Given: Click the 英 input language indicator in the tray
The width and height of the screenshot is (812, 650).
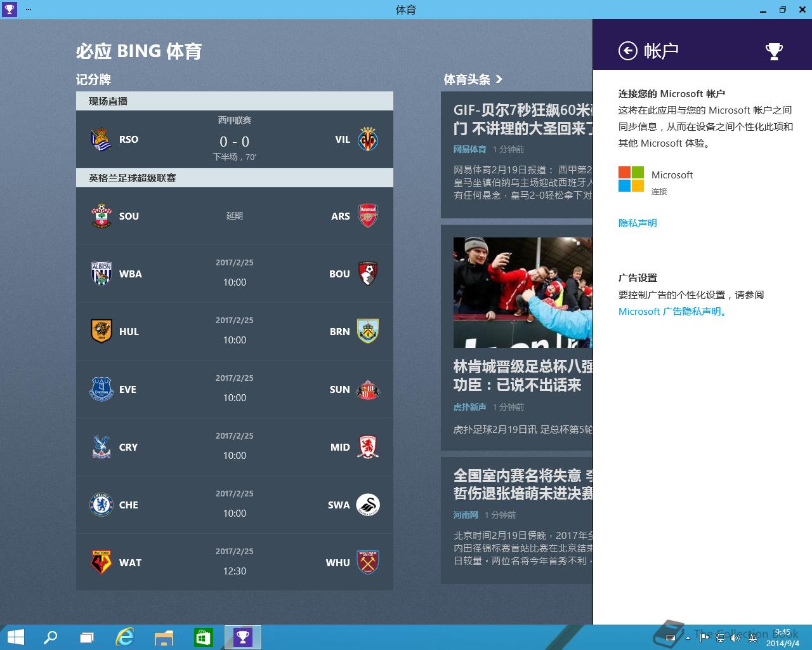Looking at the screenshot, I should [753, 638].
